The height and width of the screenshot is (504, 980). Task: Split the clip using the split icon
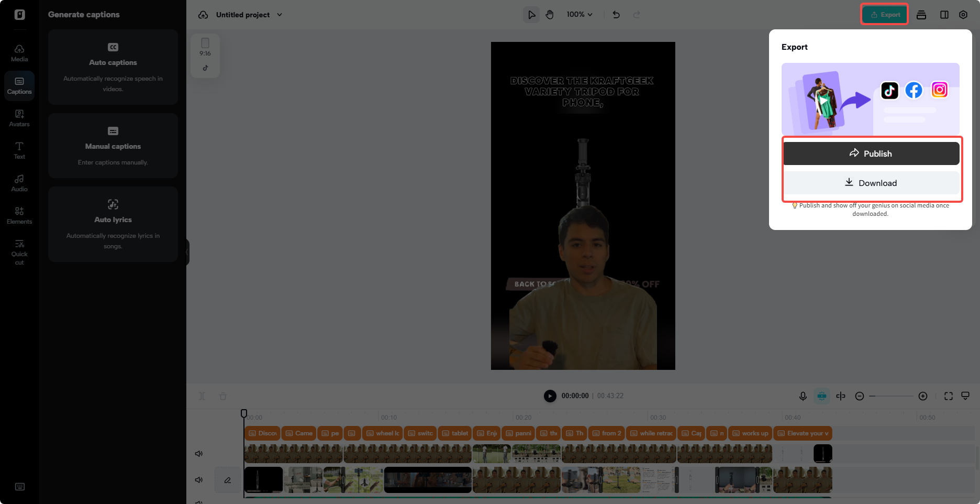841,396
